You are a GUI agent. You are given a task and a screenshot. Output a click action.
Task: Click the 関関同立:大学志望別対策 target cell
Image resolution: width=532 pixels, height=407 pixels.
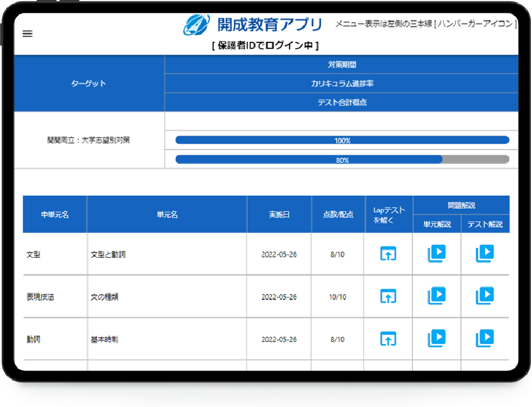89,140
